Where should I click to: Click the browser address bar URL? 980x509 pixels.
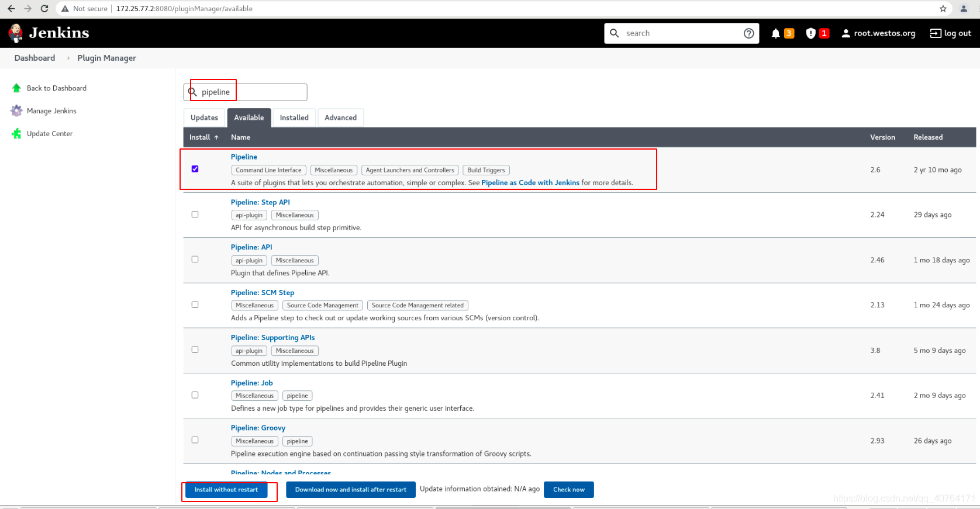(184, 9)
